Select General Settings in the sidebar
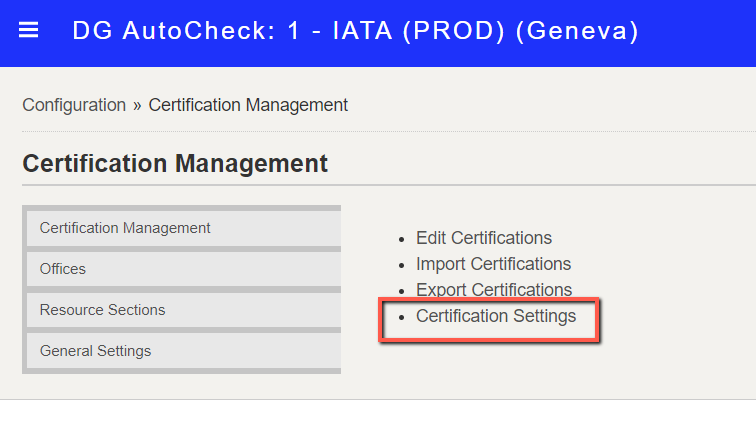This screenshot has width=756, height=429. click(184, 351)
